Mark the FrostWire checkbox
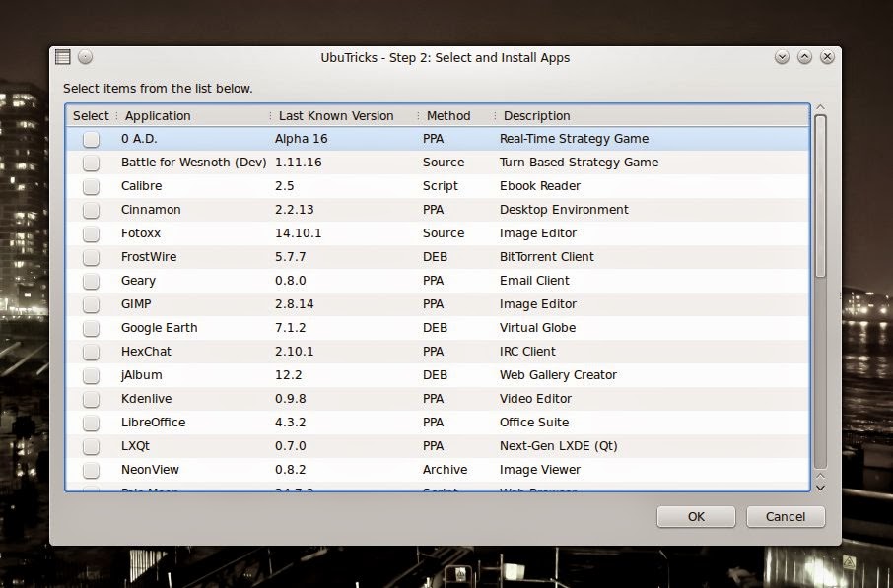 tap(91, 257)
